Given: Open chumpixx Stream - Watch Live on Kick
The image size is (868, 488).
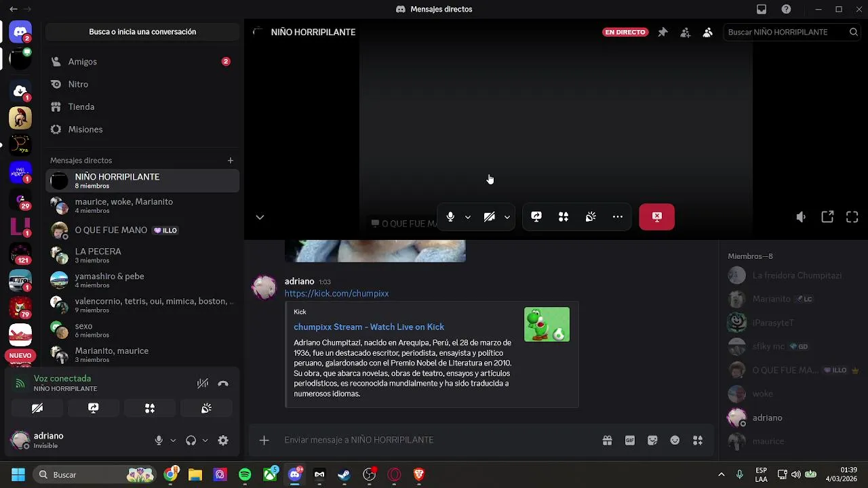Looking at the screenshot, I should tap(369, 327).
